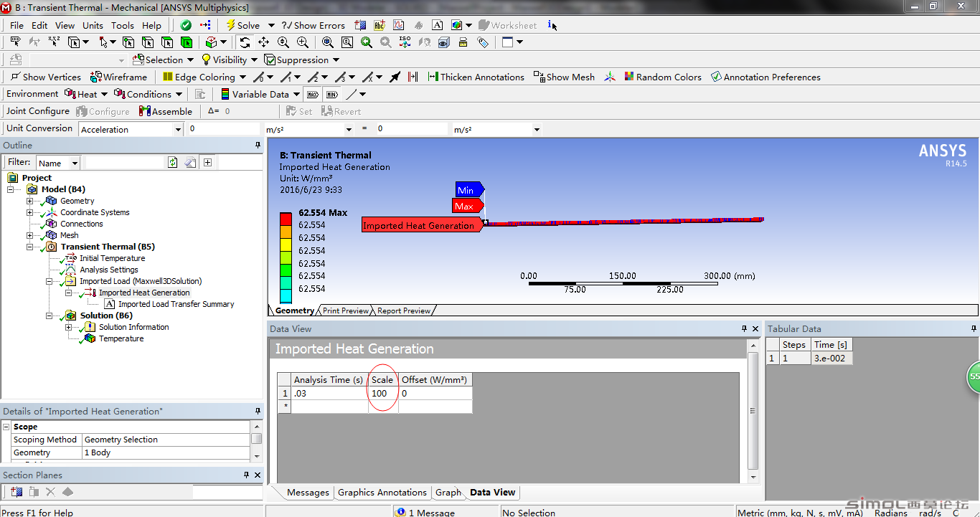Pin the Section Planes panel
This screenshot has width=980, height=517.
tap(246, 475)
